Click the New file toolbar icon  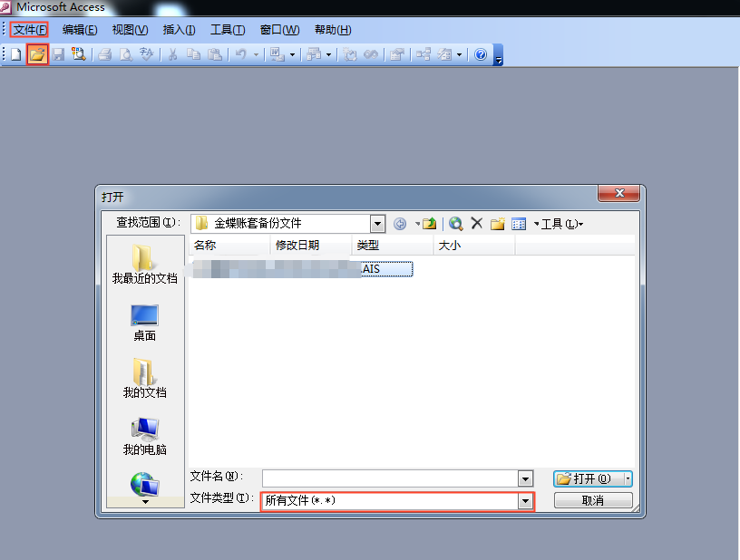coord(16,55)
